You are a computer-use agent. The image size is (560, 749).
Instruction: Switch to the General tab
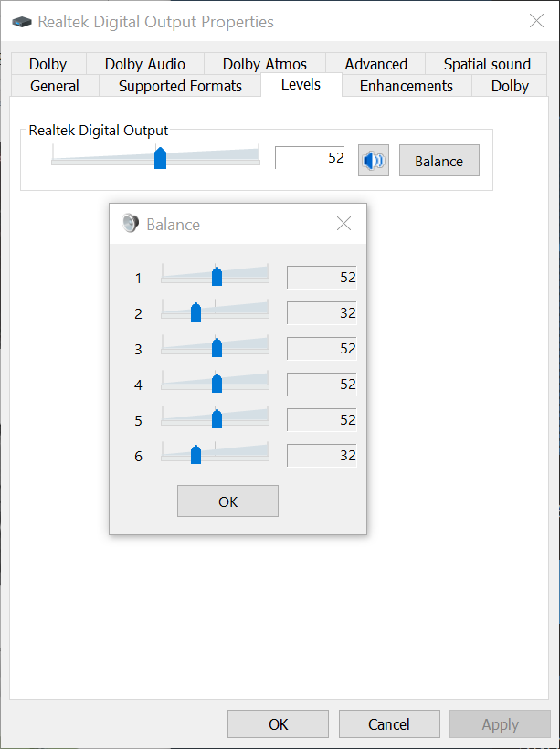pos(55,86)
